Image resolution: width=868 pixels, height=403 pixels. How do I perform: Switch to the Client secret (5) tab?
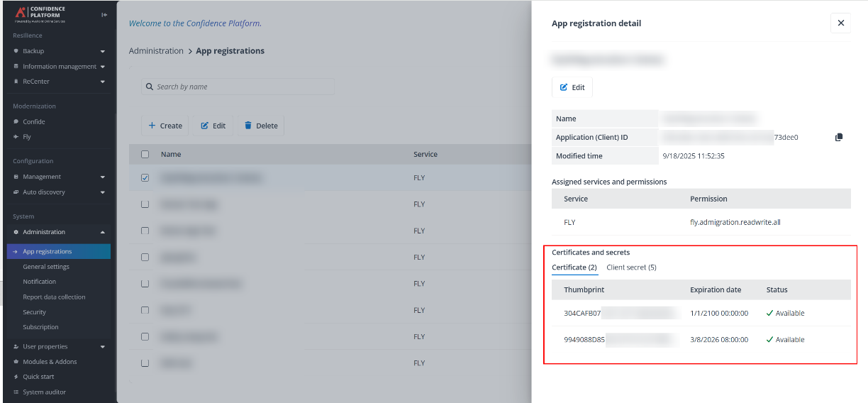631,267
